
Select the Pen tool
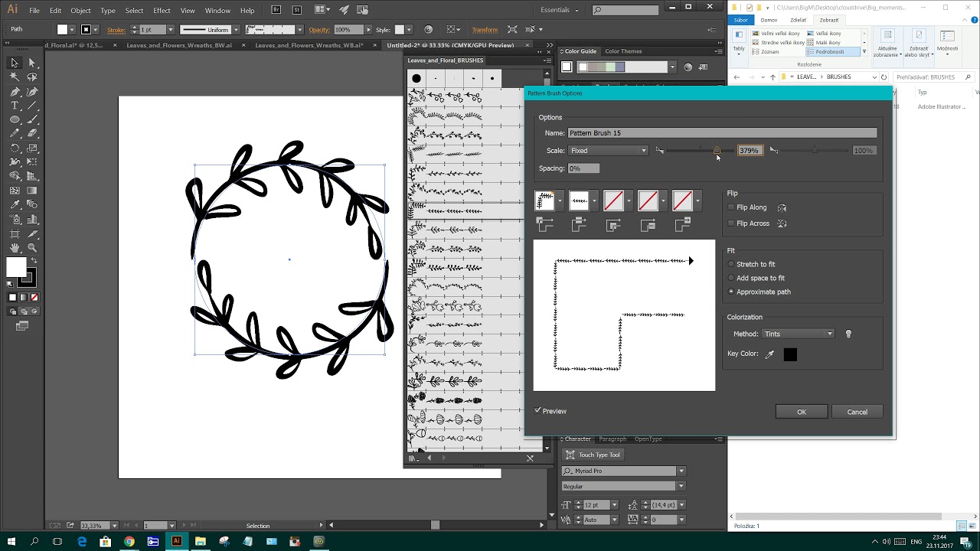15,92
